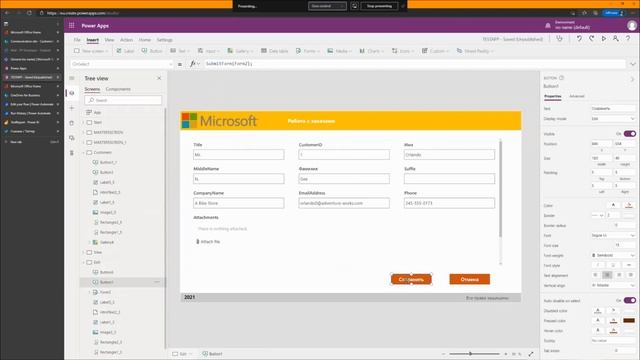Select italic font style
The height and width of the screenshot is (360, 640).
pos(598,265)
